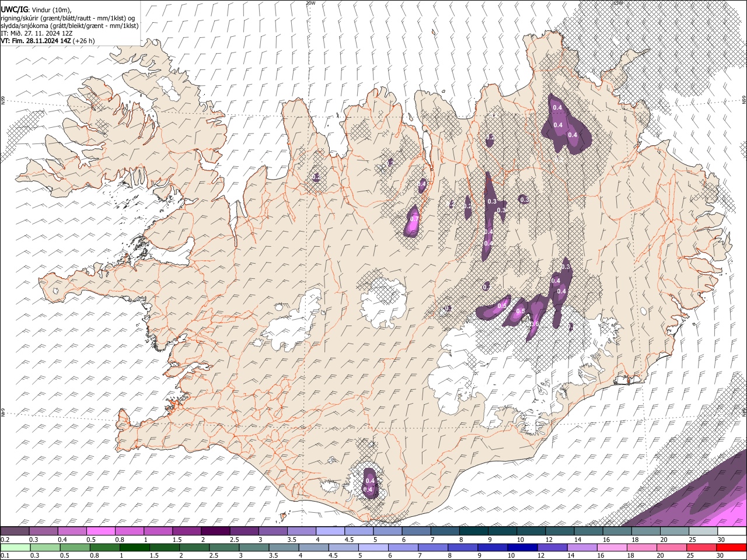Viewport: 747px width, 560px height.
Task: Pick the deep navy blue swatch labeled 10 in the bottom legend row
Action: click(x=522, y=547)
